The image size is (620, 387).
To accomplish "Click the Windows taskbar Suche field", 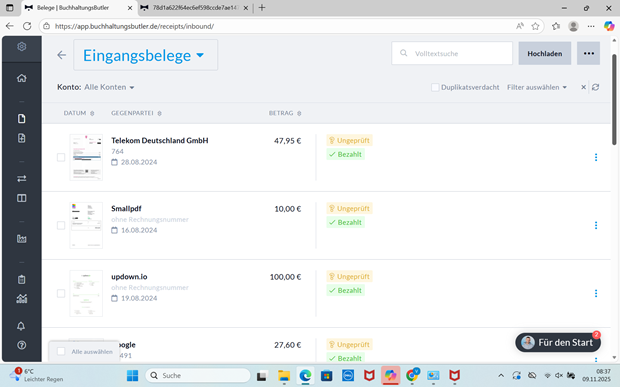I will pyautogui.click(x=198, y=376).
